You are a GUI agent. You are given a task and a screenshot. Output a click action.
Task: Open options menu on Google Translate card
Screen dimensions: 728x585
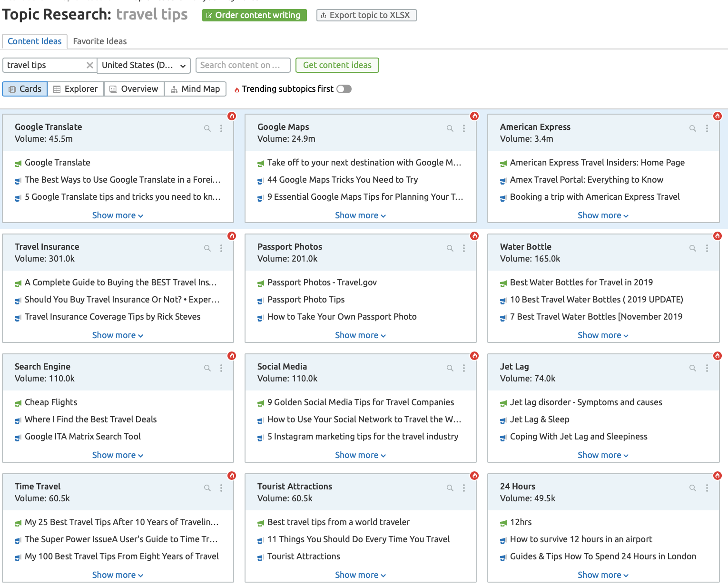pyautogui.click(x=221, y=128)
